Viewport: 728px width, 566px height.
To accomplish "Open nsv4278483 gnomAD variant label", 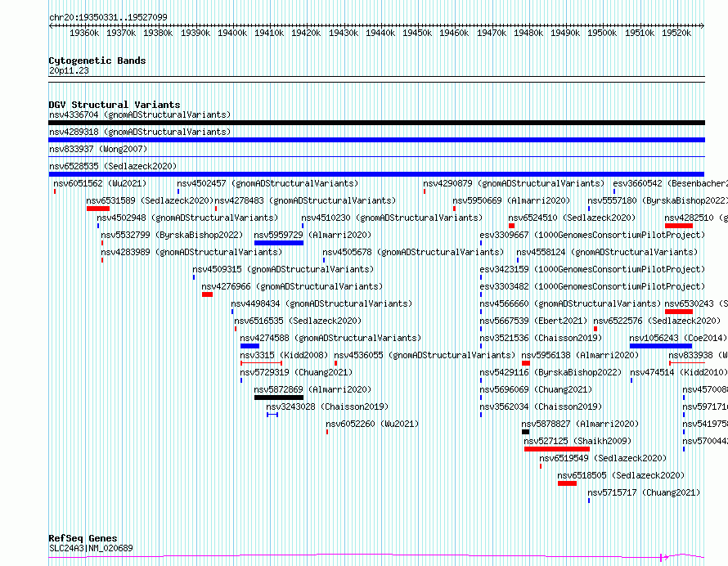I will click(x=305, y=200).
